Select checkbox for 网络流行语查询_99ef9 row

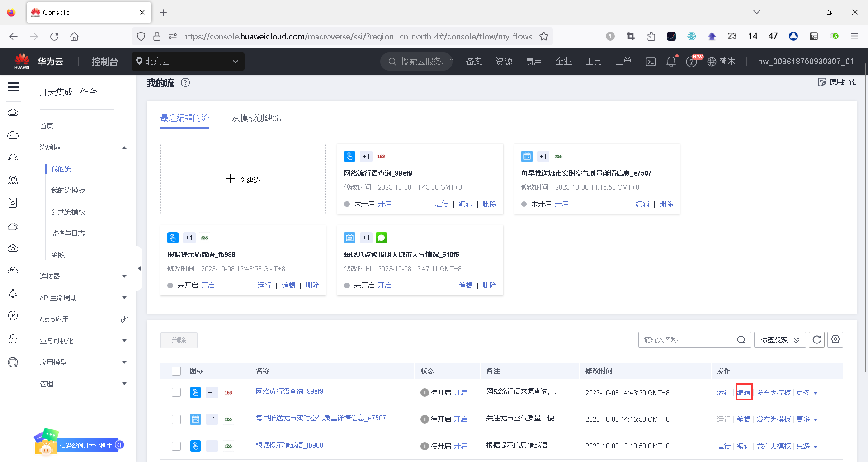176,392
